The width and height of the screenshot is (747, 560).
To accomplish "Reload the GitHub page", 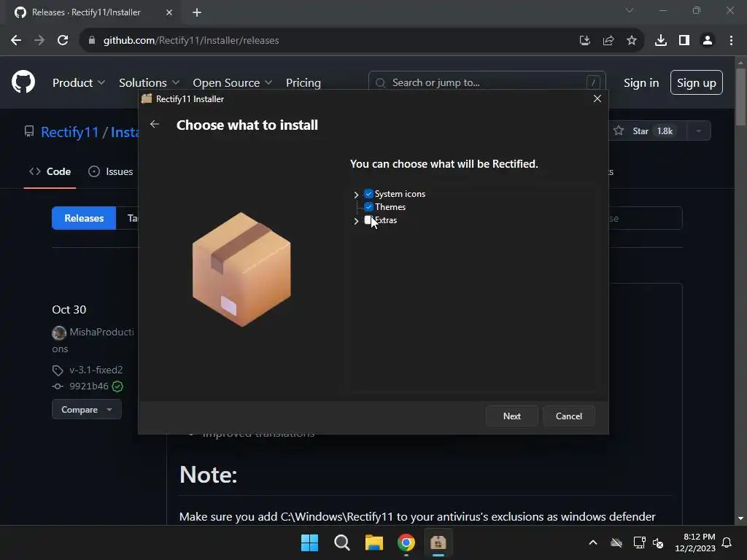I will point(63,41).
